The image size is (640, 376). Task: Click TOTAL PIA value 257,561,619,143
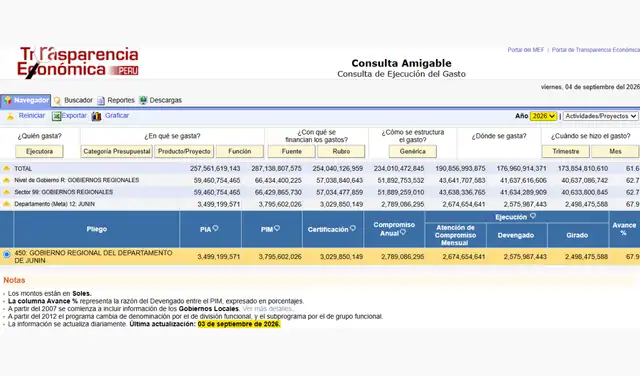pos(215,169)
